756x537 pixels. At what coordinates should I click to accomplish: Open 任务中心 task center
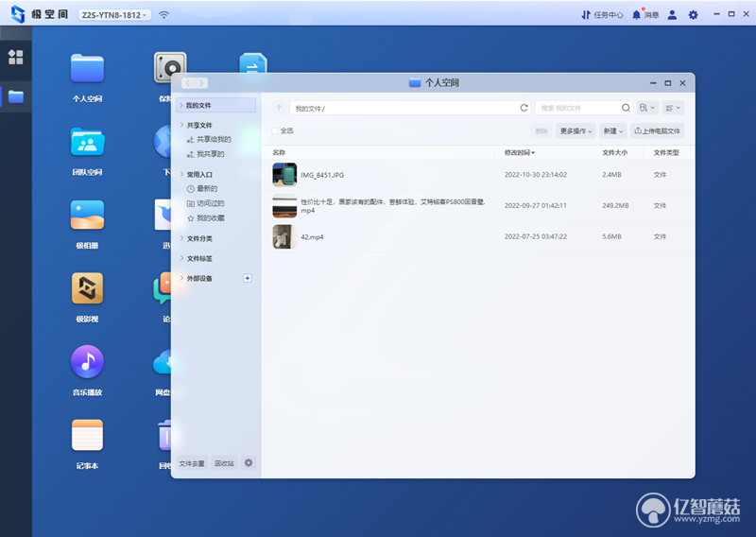point(602,15)
